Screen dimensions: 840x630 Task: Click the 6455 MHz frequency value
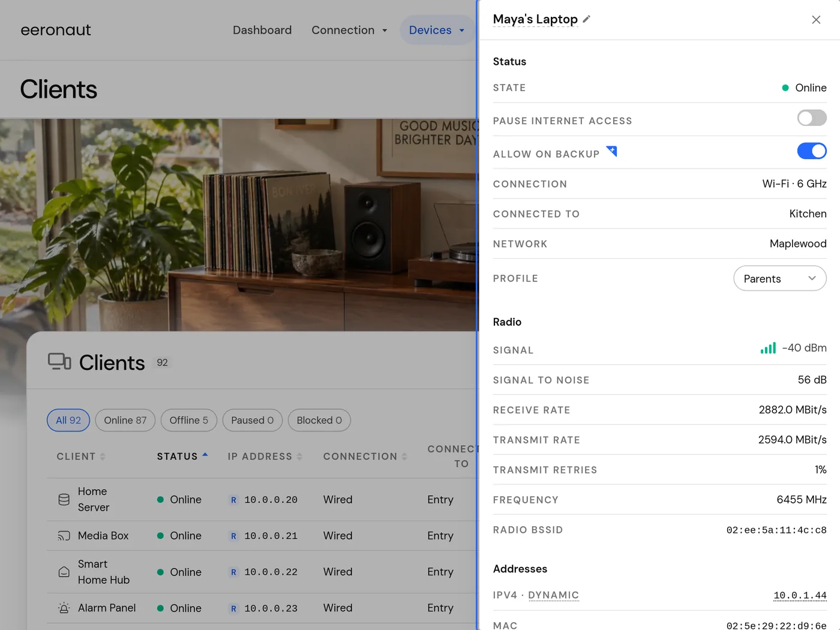click(x=802, y=500)
